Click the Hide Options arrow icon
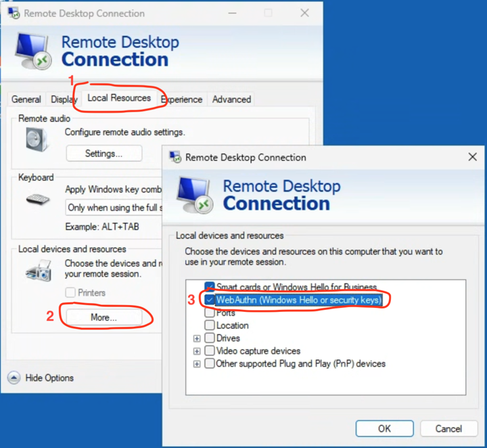 (x=14, y=378)
